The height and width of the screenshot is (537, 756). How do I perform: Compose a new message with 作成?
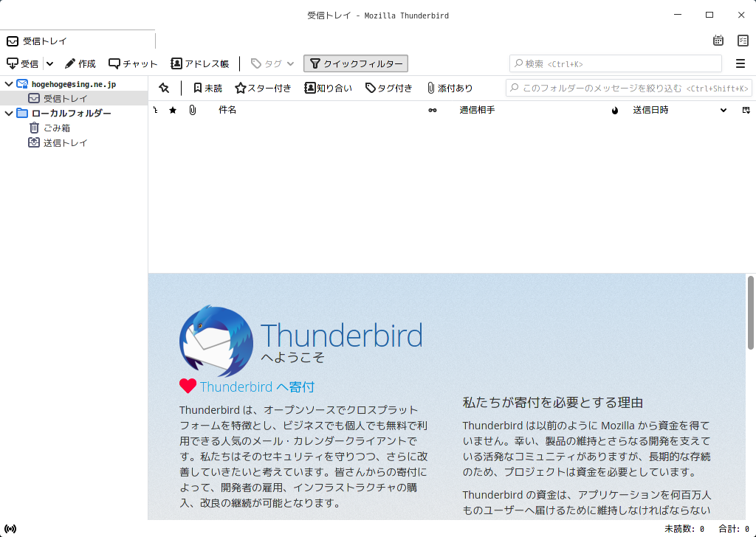coord(80,63)
